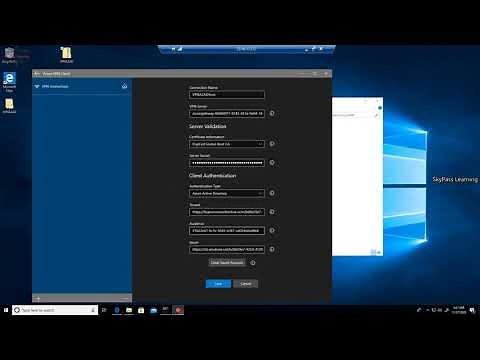Open File Explorer from the taskbar

(129, 310)
